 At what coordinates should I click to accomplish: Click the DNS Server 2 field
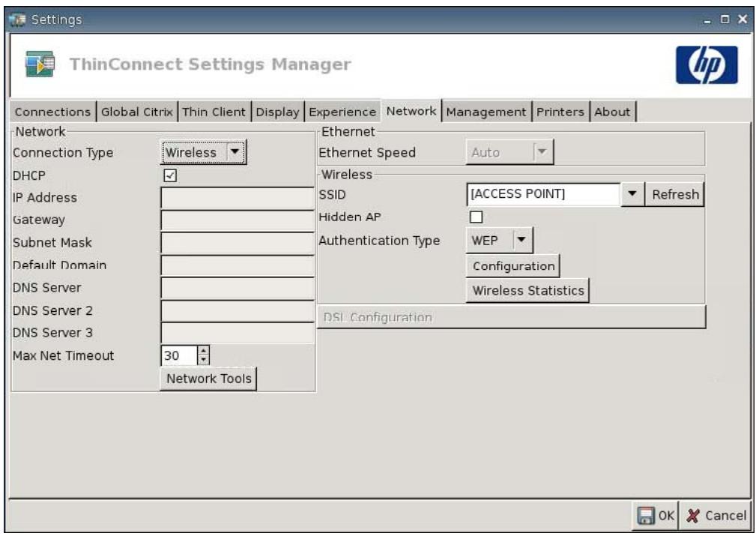click(238, 310)
